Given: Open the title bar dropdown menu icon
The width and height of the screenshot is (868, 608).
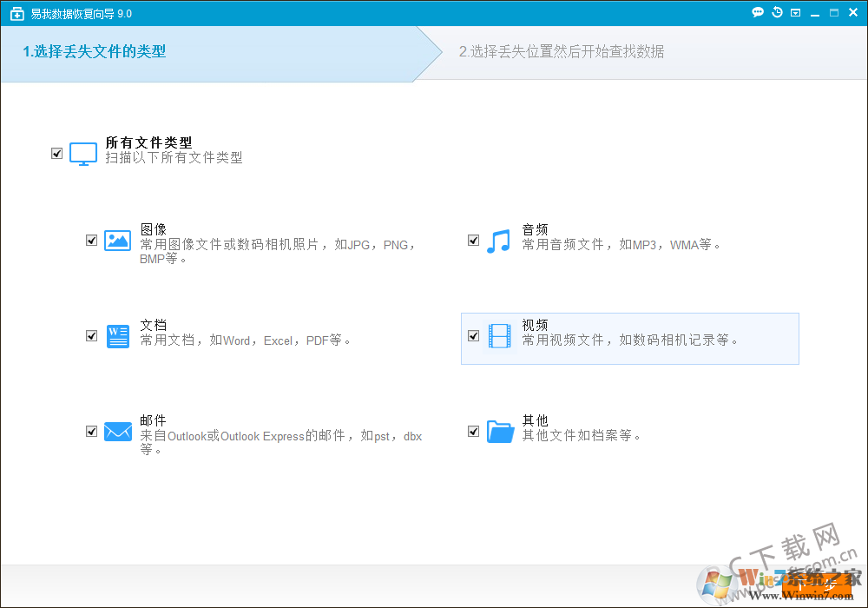Looking at the screenshot, I should coord(795,13).
